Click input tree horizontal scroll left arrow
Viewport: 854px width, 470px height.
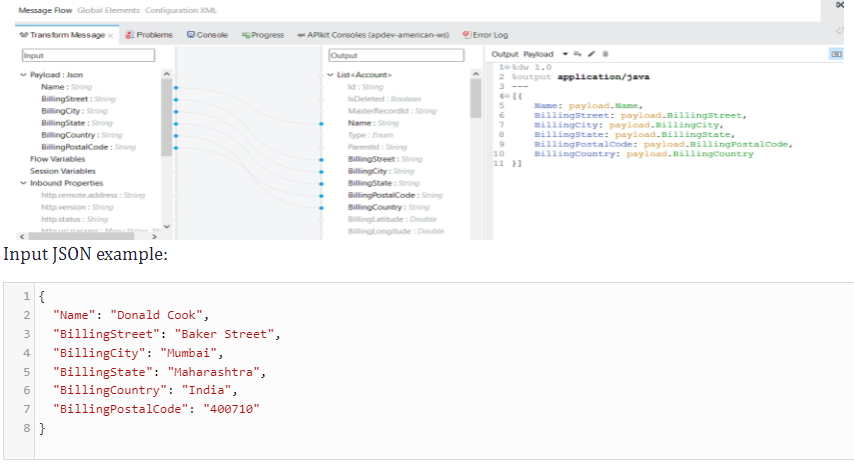coord(22,236)
